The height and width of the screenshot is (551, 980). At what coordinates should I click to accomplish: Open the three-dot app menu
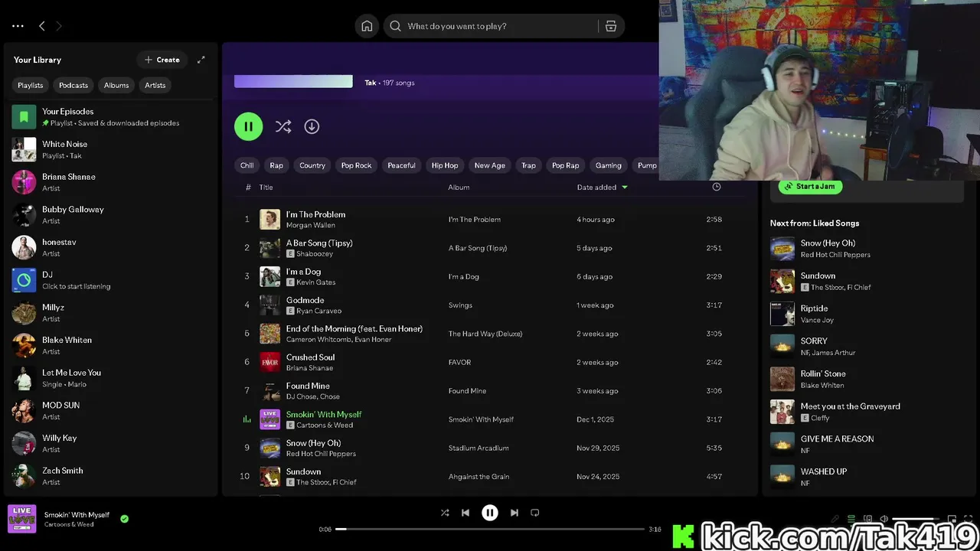18,26
